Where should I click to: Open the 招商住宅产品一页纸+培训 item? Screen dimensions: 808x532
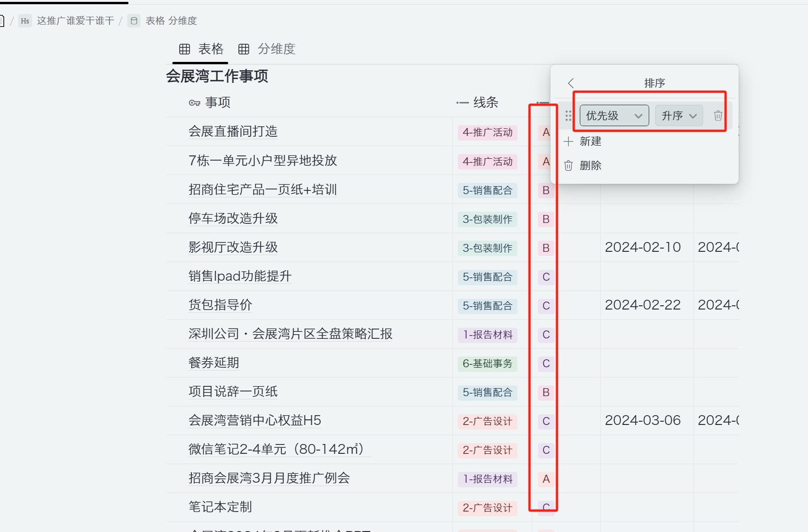click(263, 189)
